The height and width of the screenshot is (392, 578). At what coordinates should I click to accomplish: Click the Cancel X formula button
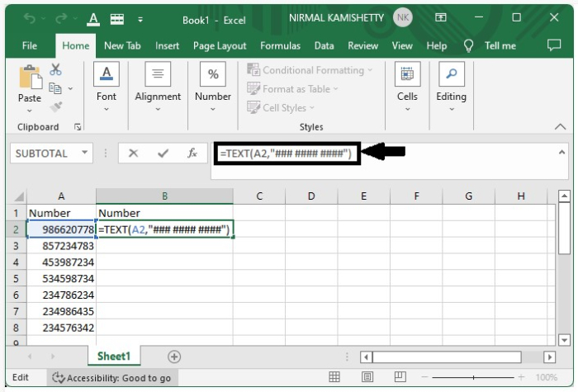click(134, 153)
